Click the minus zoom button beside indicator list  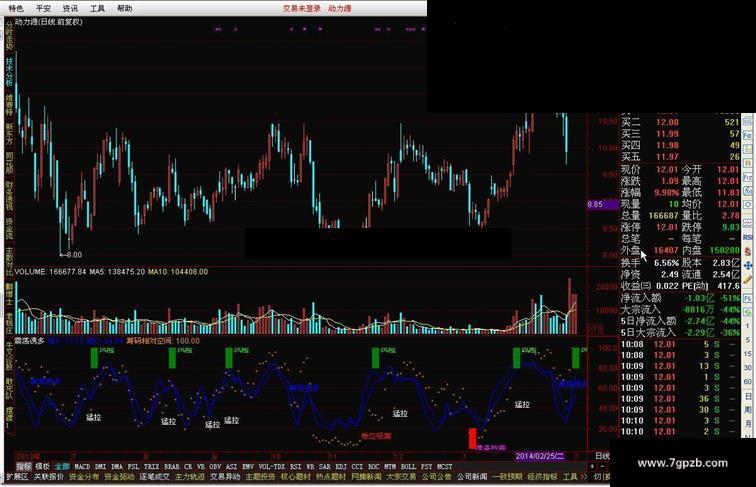point(602,466)
